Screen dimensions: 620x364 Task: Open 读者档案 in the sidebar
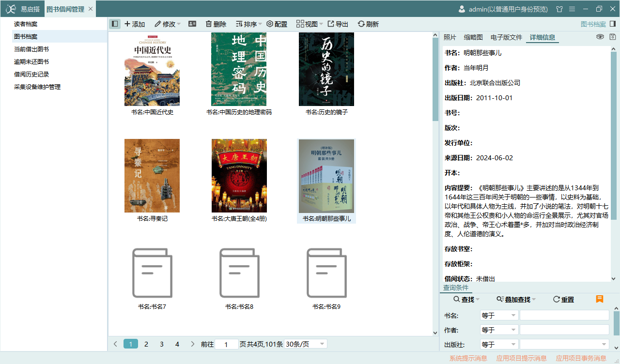pyautogui.click(x=60, y=24)
